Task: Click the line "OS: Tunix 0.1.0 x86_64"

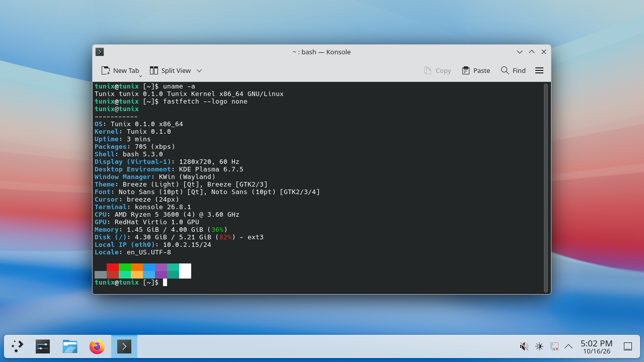Action: [139, 124]
